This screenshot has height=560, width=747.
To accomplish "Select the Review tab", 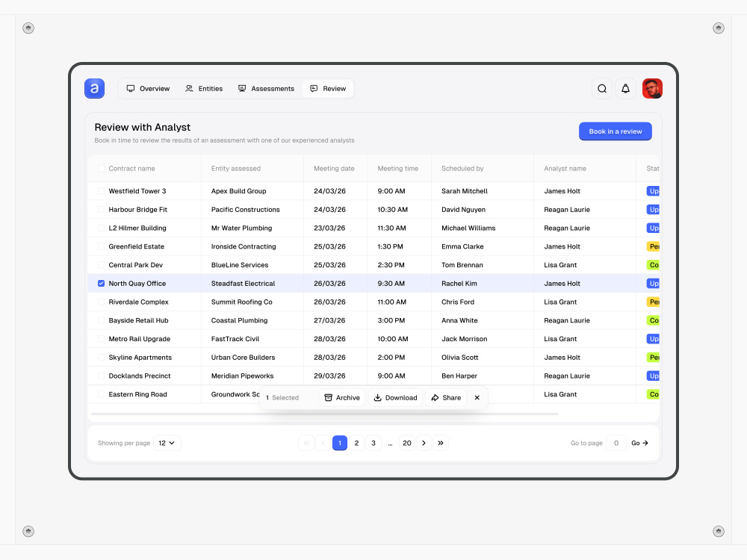I will 328,89.
